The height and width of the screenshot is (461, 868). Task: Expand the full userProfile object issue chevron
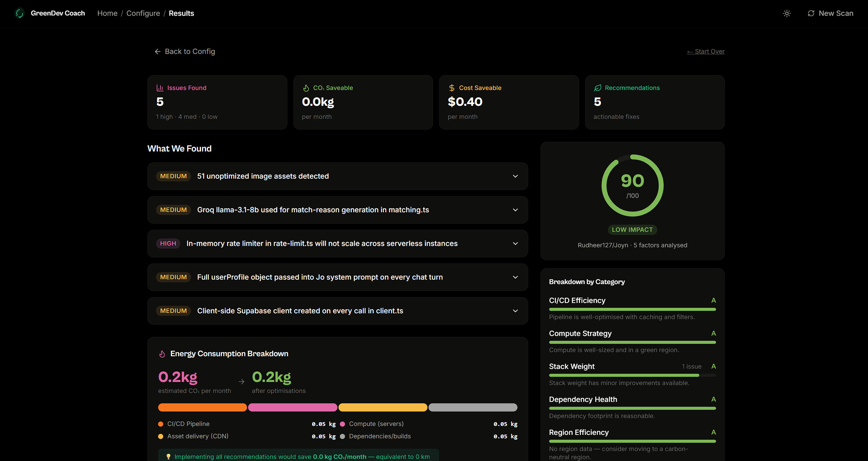515,277
